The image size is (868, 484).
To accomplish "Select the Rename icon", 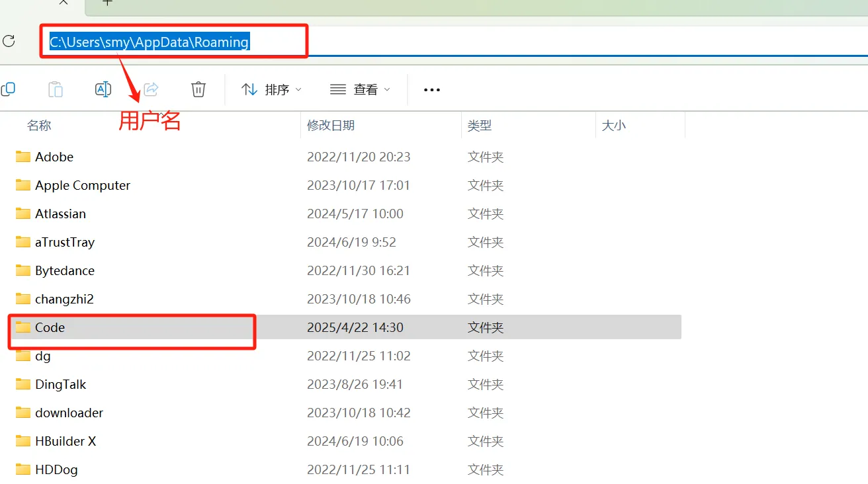I will [103, 89].
